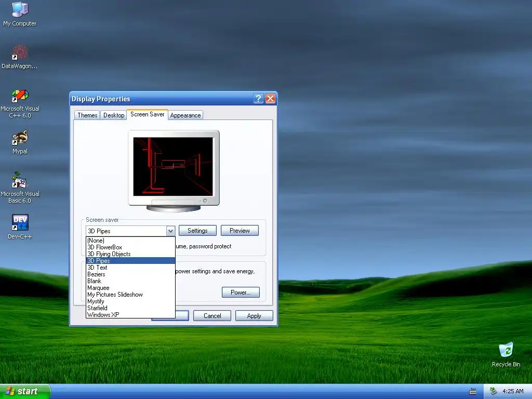Select Microsoft Visual C++ 6.0 shortcut
The height and width of the screenshot is (399, 532).
pos(20,103)
